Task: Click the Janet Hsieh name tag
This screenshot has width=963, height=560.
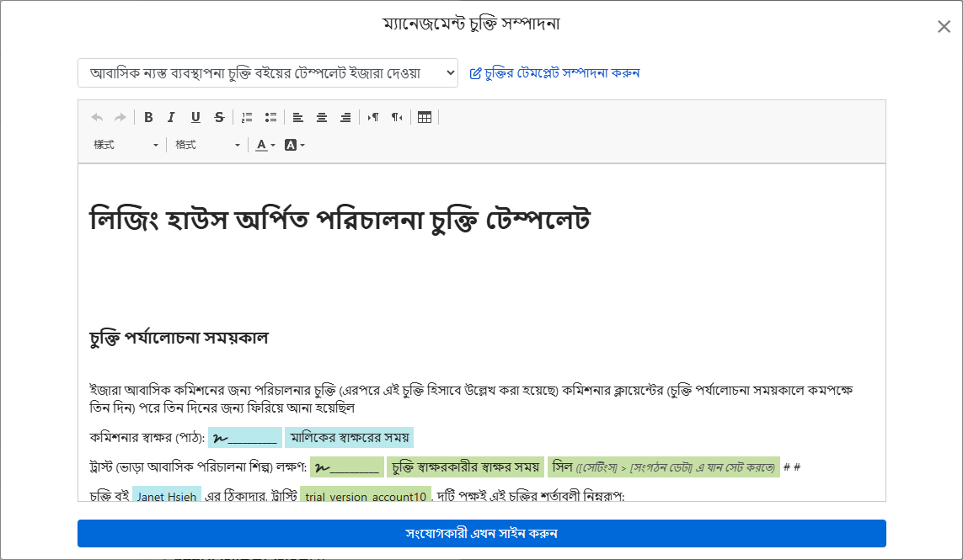Action: 167,495
